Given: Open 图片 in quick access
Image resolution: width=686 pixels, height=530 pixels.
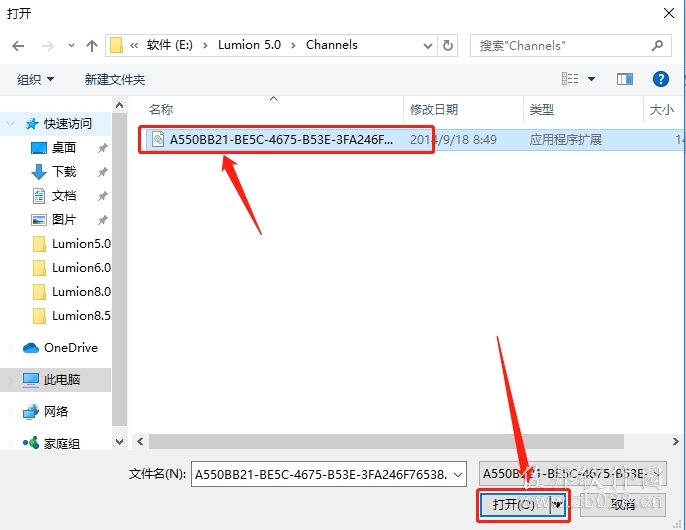Looking at the screenshot, I should [64, 220].
